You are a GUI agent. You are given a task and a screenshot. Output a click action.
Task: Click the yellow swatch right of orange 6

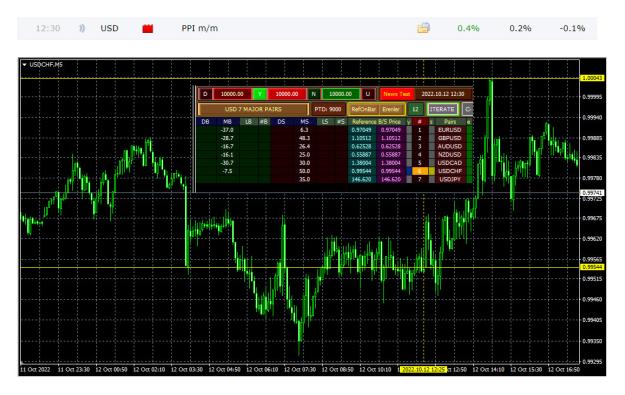(x=431, y=171)
